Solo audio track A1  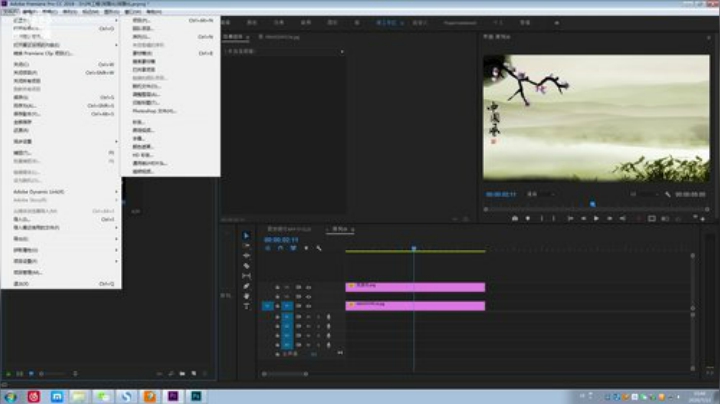[x=318, y=317]
